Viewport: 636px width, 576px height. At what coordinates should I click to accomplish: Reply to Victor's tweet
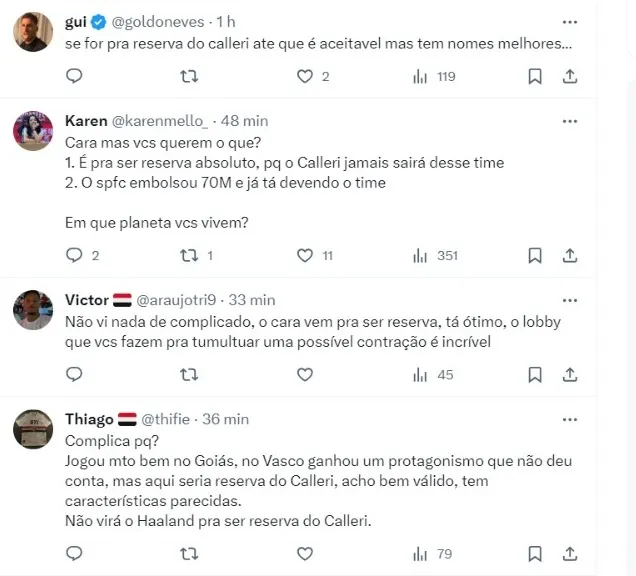pyautogui.click(x=74, y=375)
